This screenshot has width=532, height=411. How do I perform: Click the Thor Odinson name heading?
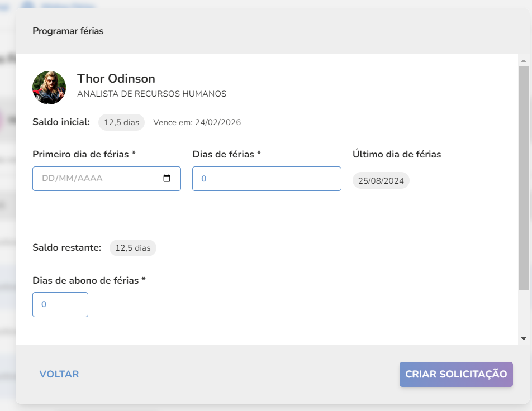(116, 78)
